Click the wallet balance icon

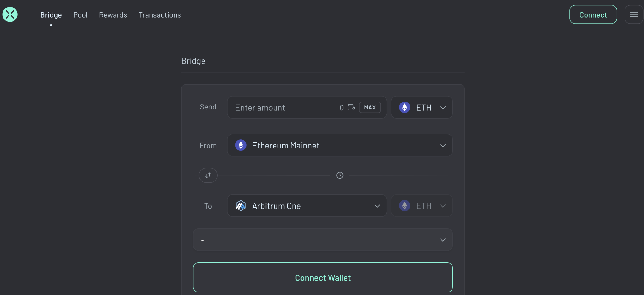click(x=351, y=108)
